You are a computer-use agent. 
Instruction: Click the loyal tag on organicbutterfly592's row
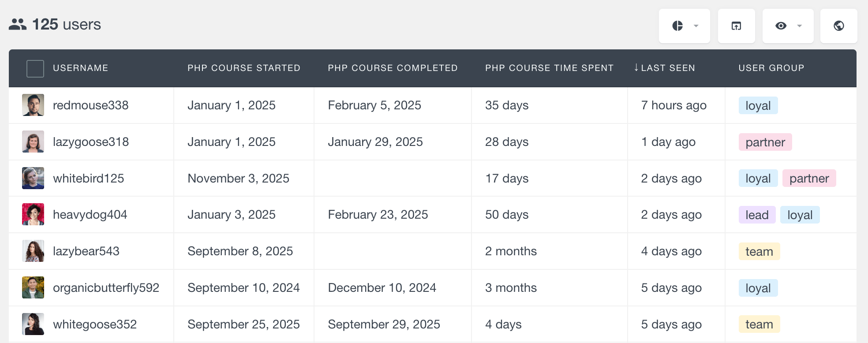point(758,287)
